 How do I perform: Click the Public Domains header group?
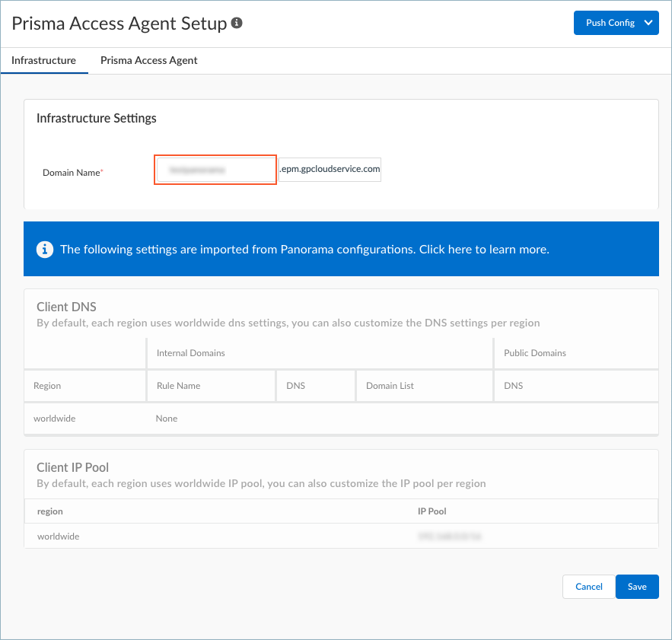535,353
